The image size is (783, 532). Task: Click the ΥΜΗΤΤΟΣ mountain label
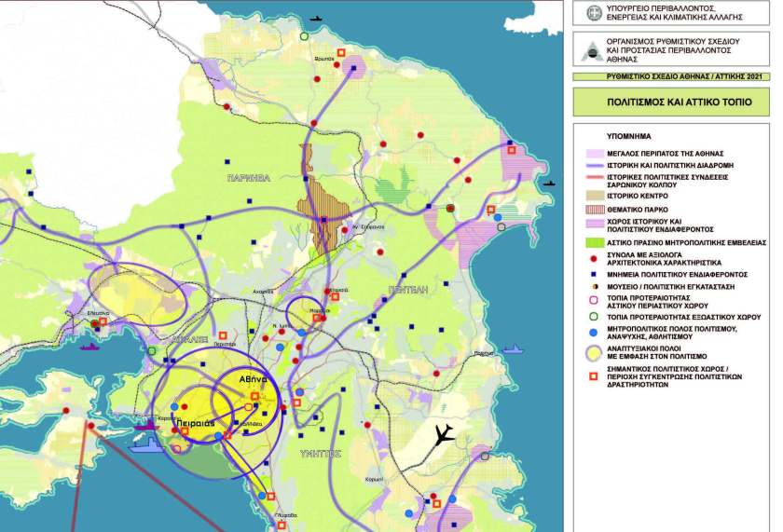tap(321, 454)
